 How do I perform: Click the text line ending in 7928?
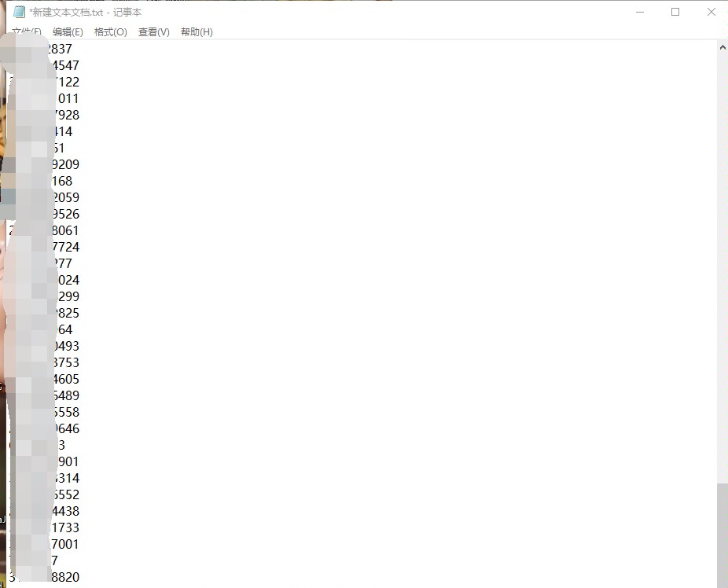[66, 115]
